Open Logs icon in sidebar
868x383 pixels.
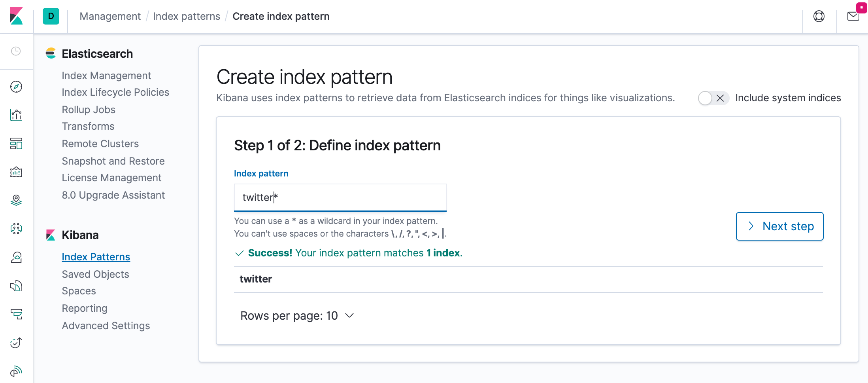(16, 286)
